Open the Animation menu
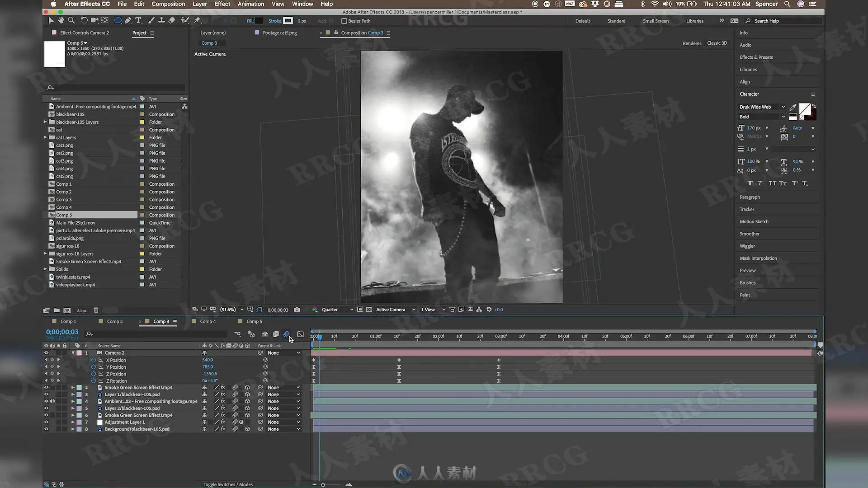Viewport: 868px width, 488px height. tap(251, 4)
